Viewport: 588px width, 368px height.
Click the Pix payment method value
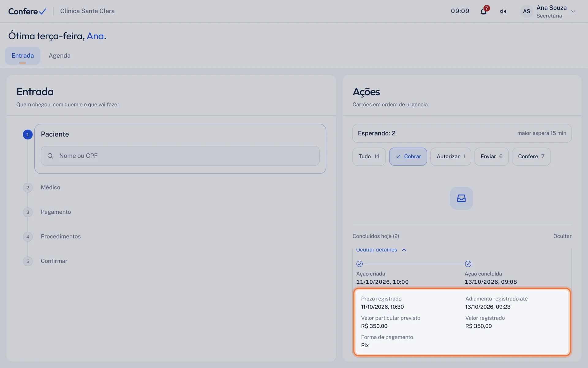365,345
